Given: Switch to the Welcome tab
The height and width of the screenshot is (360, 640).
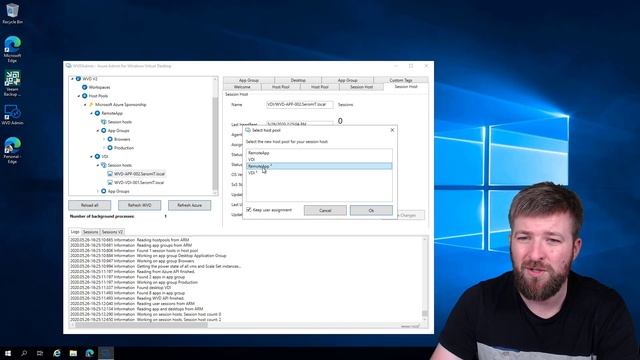Looking at the screenshot, I should (x=242, y=87).
